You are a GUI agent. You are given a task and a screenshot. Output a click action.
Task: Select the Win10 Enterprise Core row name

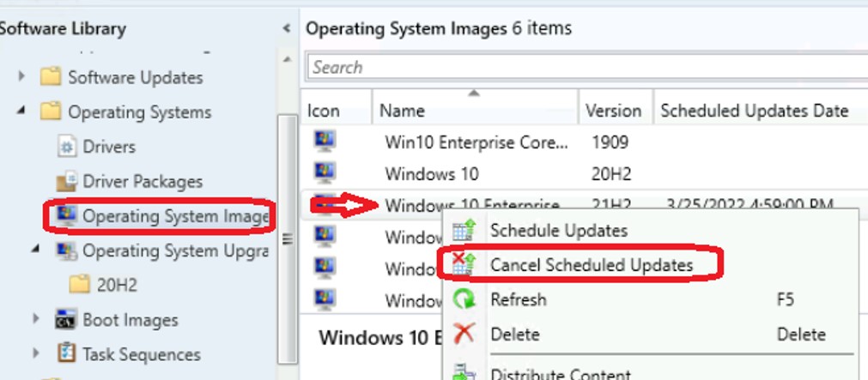pyautogui.click(x=476, y=142)
